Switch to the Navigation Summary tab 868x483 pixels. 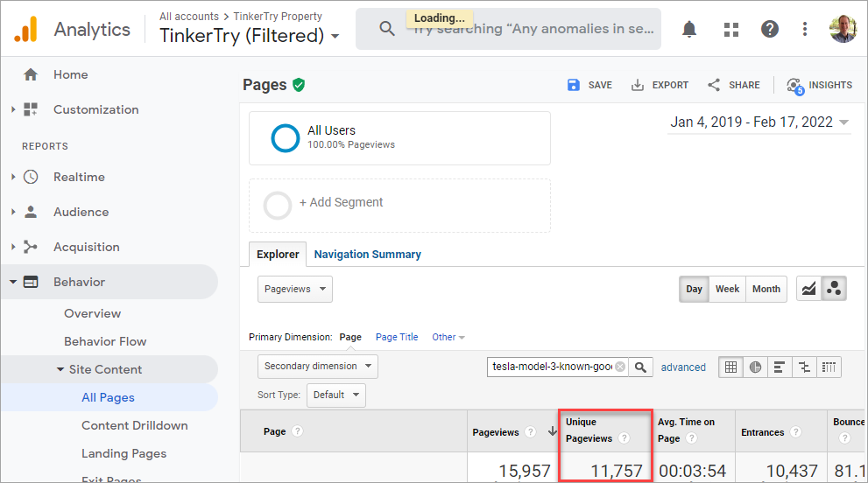tap(368, 255)
